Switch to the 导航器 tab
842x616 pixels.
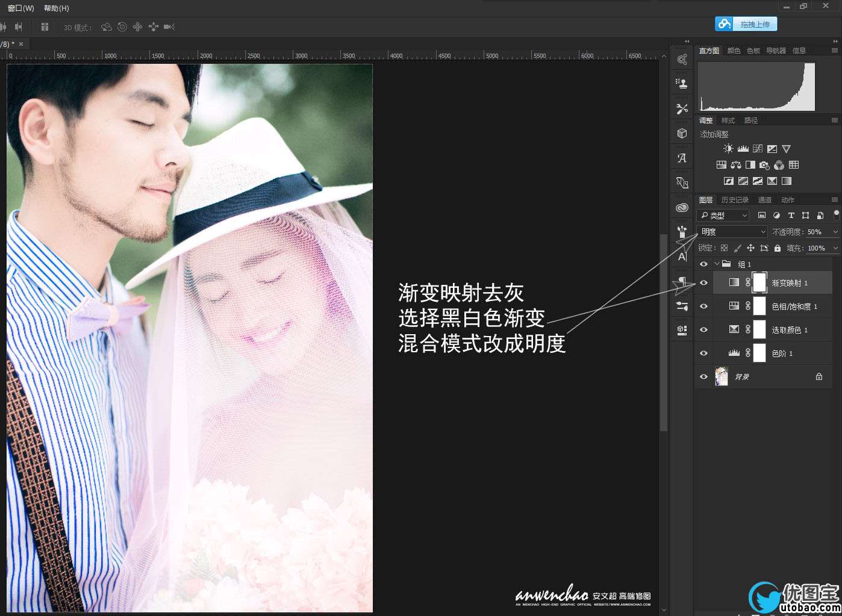point(776,51)
